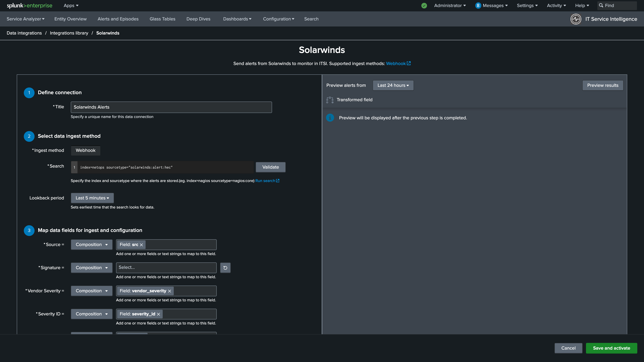This screenshot has width=644, height=362.
Task: Go to Entity Overview
Action: 70,19
